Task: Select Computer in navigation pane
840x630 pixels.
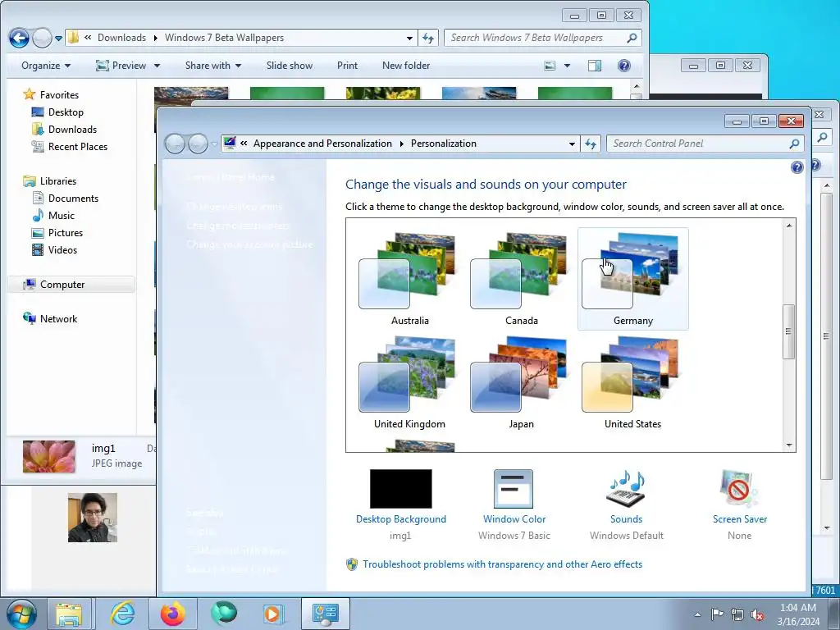Action: [x=71, y=285]
